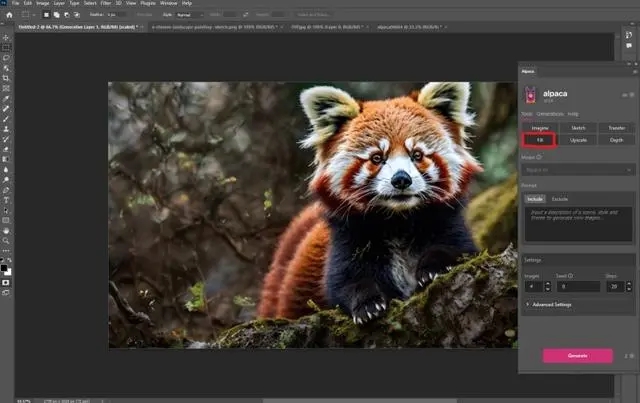640x403 pixels.
Task: Select the Brush tool
Action: point(6,119)
